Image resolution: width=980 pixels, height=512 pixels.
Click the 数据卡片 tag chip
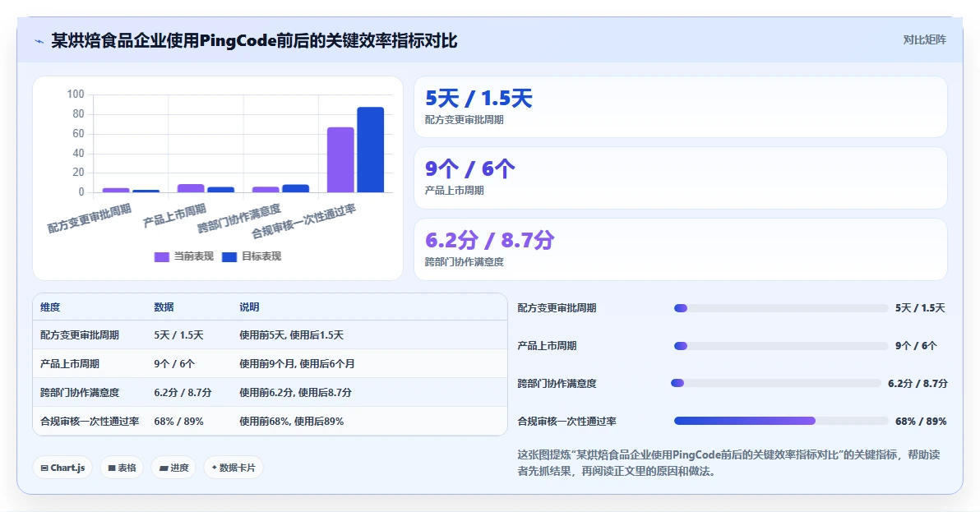233,468
